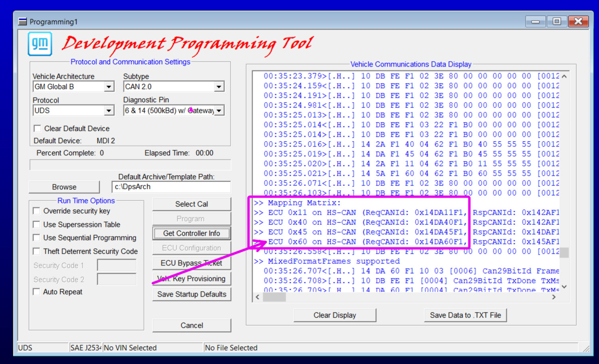Open the Vehicle Architecture dropdown

109,87
